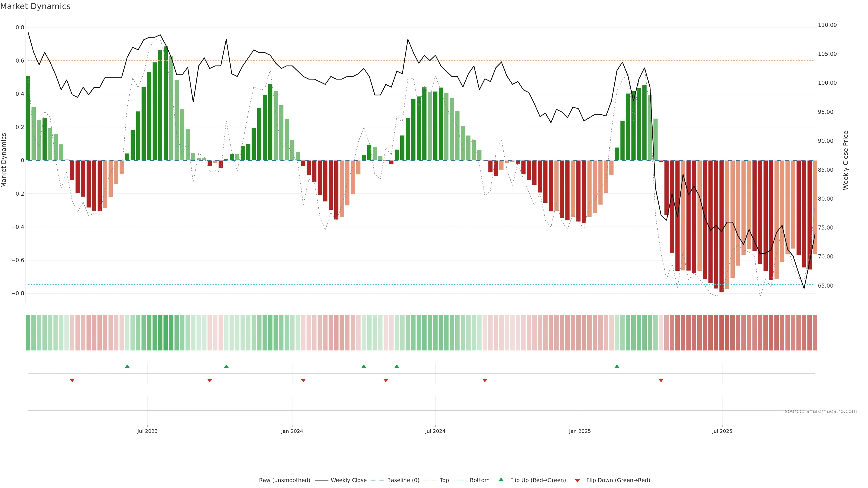This screenshot has height=488, width=868.
Task: Click the Flip Down marker between Jul 2024 and Jan 2025
Action: (485, 380)
